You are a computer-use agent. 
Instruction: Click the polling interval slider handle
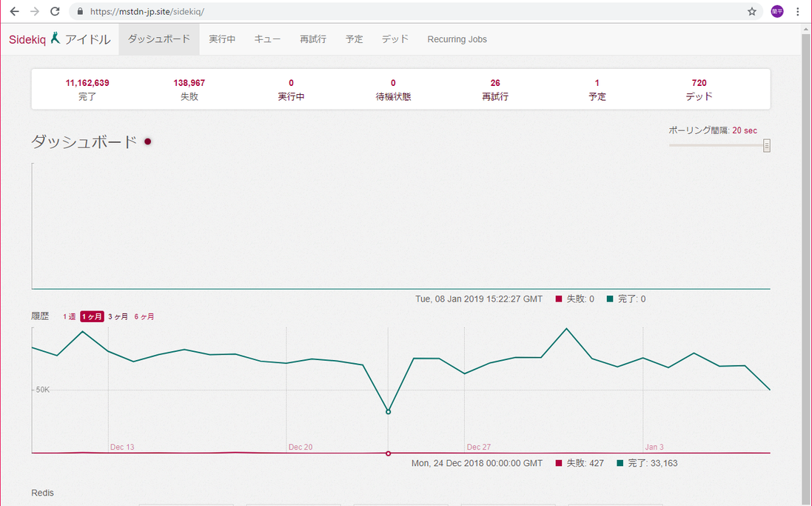[766, 146]
